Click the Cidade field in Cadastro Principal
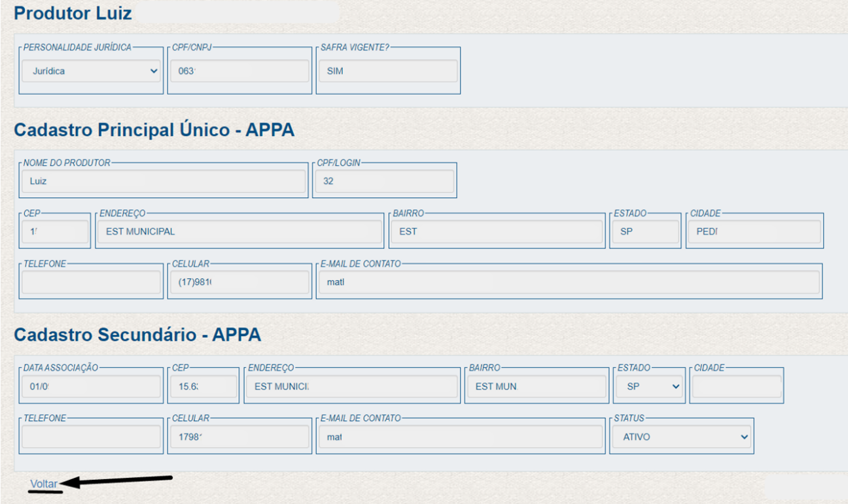This screenshot has height=504, width=848. (754, 231)
